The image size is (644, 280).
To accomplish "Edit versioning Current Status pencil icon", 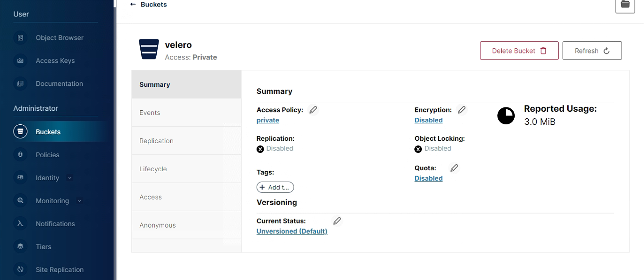I will 337,221.
